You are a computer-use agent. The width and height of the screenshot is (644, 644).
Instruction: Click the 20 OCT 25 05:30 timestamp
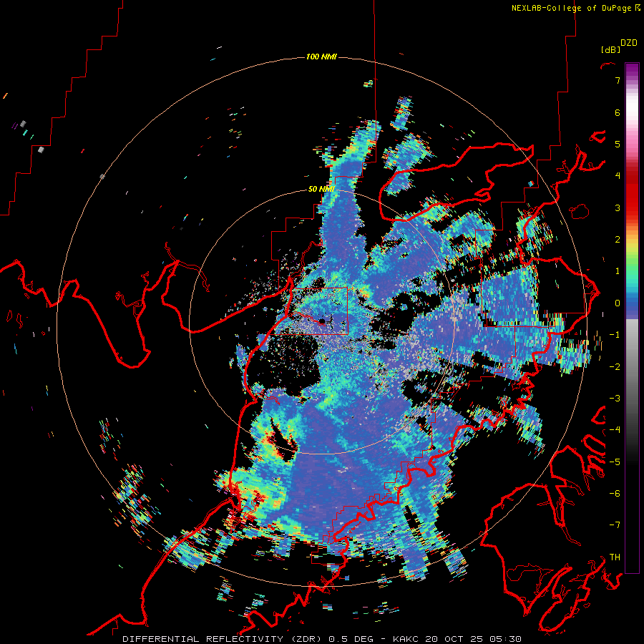(x=473, y=639)
